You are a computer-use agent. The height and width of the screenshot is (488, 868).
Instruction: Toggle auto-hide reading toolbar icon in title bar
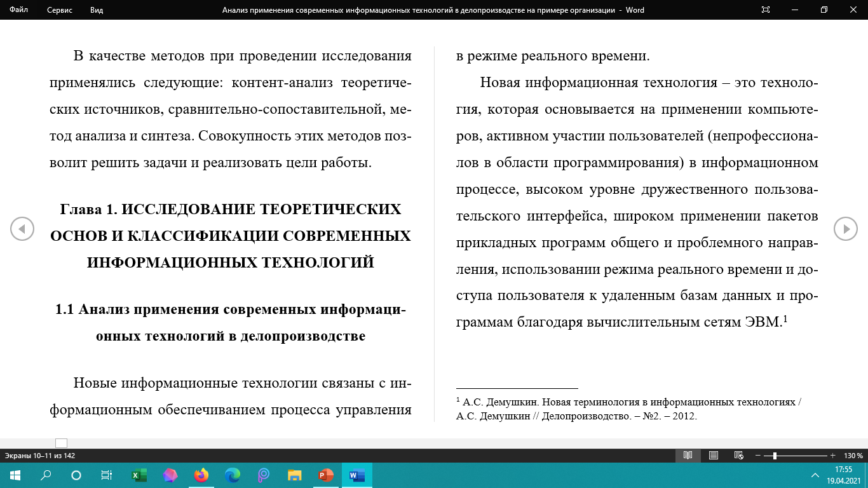tap(766, 10)
